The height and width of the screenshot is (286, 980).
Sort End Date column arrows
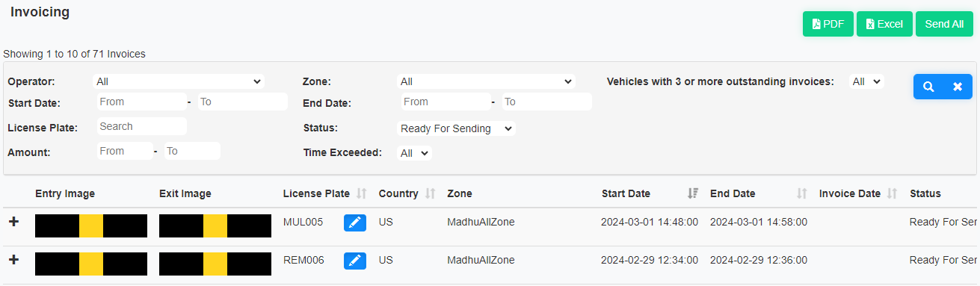(x=802, y=193)
